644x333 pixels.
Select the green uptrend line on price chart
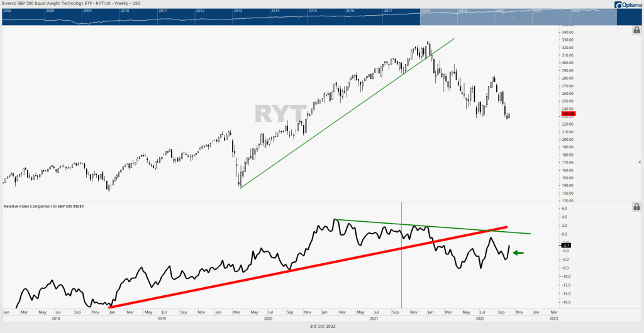pyautogui.click(x=347, y=113)
